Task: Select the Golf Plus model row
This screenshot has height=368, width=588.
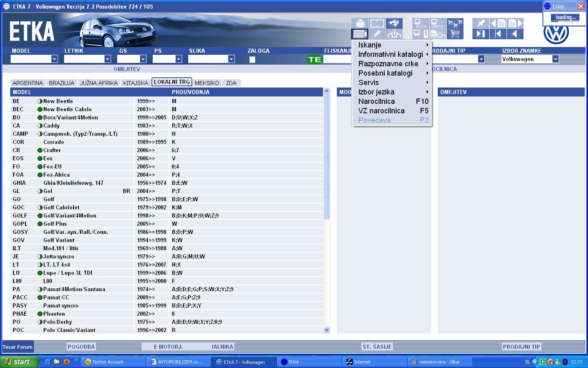Action: click(x=167, y=224)
